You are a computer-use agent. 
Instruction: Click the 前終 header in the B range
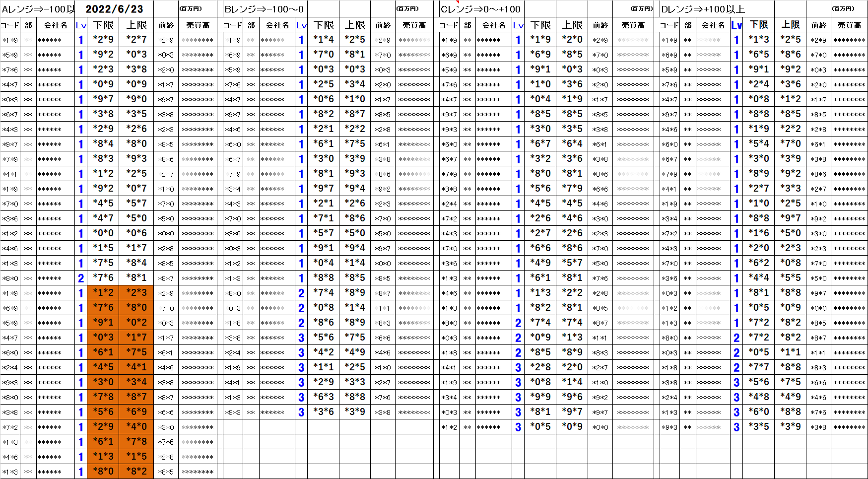pos(383,25)
